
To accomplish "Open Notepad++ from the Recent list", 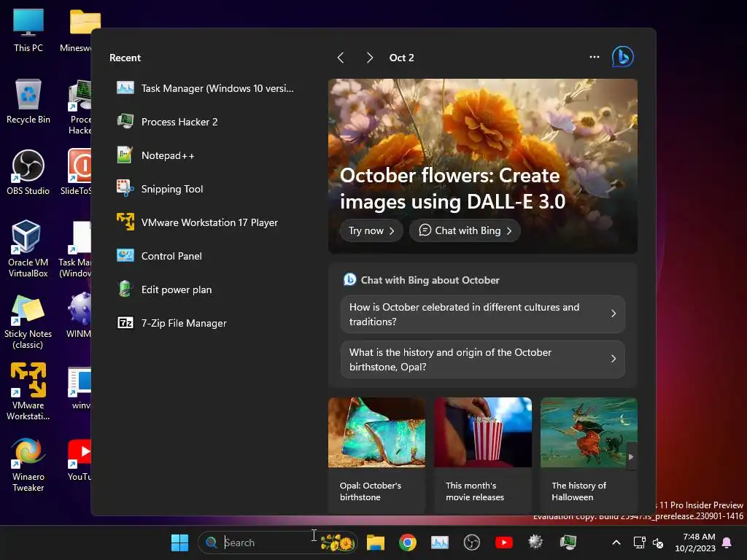I will [x=205, y=155].
